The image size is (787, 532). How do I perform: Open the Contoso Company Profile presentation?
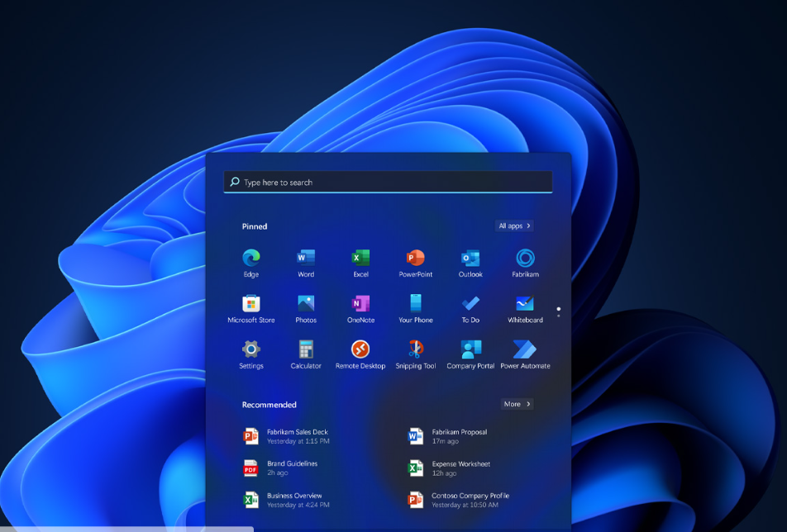(x=470, y=500)
